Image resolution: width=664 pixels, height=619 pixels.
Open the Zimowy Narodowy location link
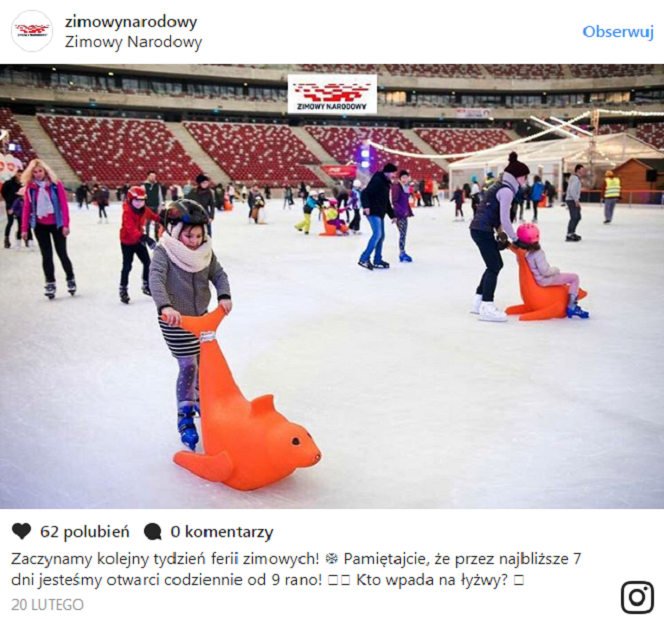point(133,42)
